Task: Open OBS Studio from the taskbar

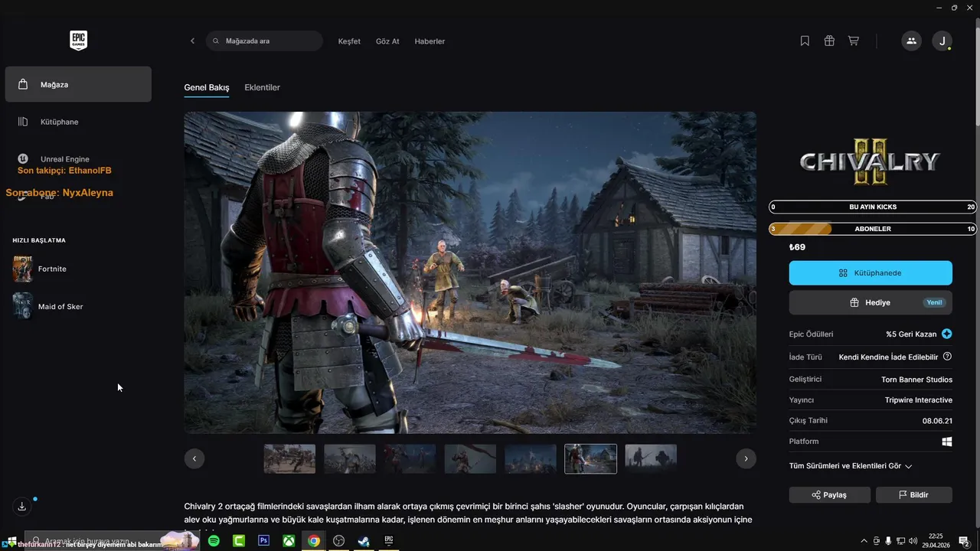Action: tap(338, 541)
